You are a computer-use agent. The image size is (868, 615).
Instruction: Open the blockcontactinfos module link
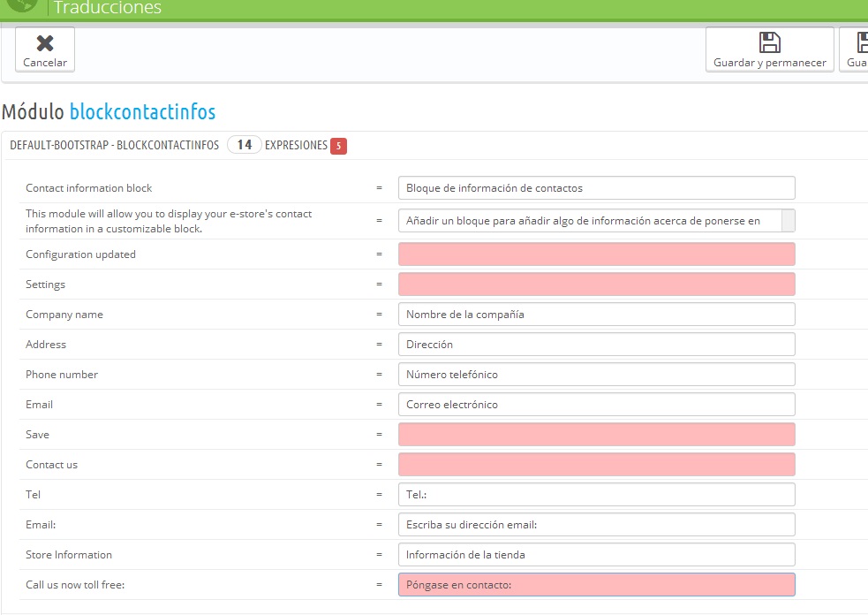(142, 111)
